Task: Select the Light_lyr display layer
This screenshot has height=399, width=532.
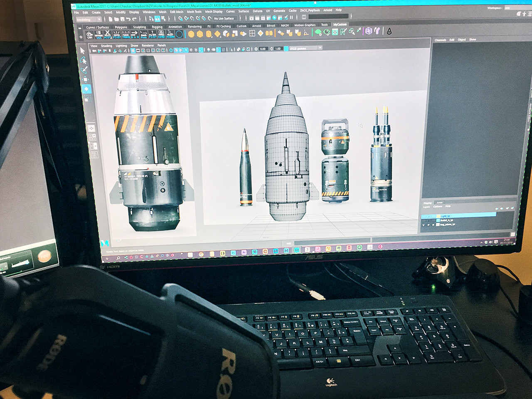Action: click(459, 216)
